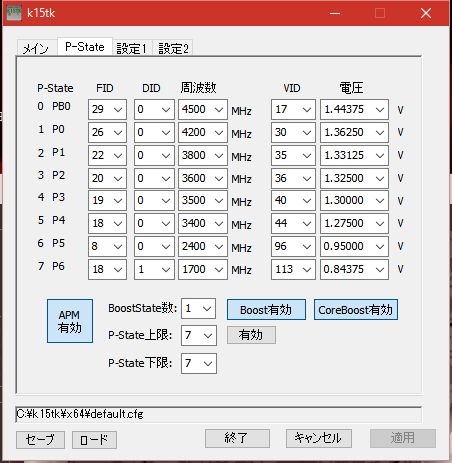Toggle the CoreBoost有効 button
452x463 pixels.
[x=356, y=310]
